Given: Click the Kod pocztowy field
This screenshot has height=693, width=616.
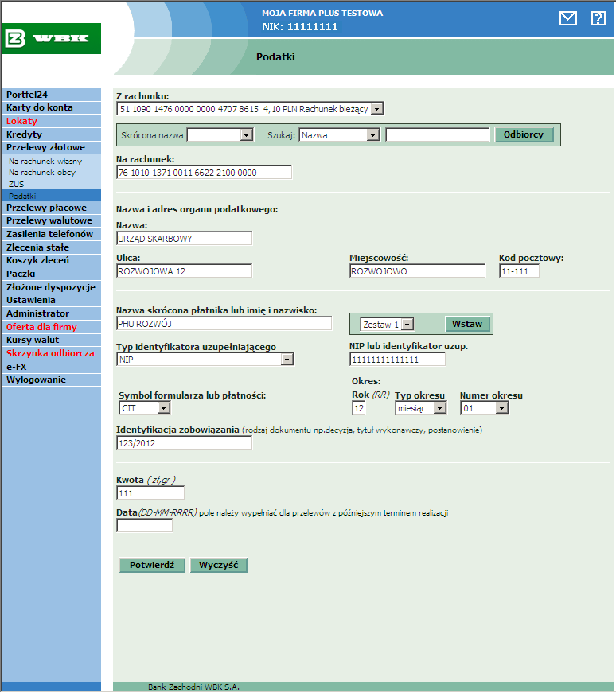Looking at the screenshot, I should [x=519, y=271].
